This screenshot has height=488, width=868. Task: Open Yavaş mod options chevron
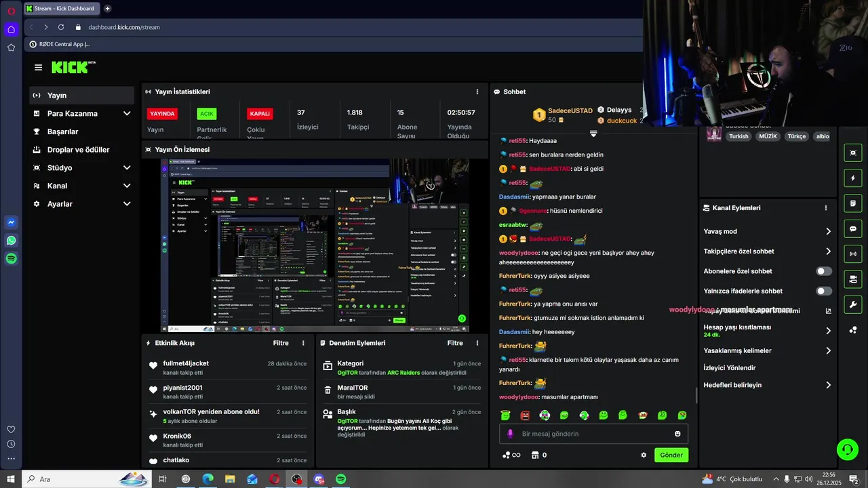(828, 231)
